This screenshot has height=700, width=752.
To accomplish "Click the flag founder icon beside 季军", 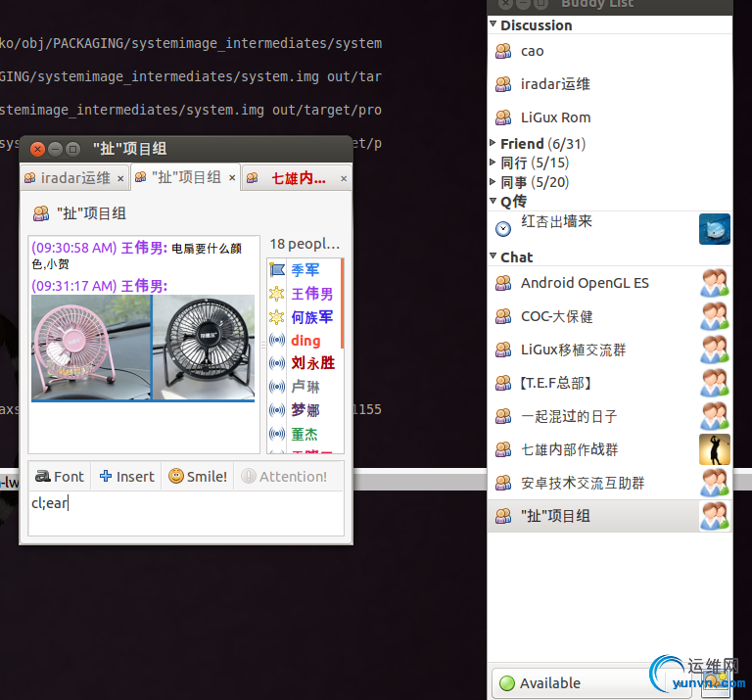I will pos(277,270).
